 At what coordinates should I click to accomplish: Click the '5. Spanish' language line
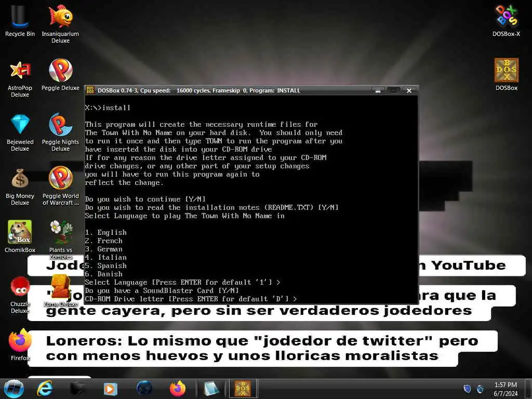tap(105, 265)
